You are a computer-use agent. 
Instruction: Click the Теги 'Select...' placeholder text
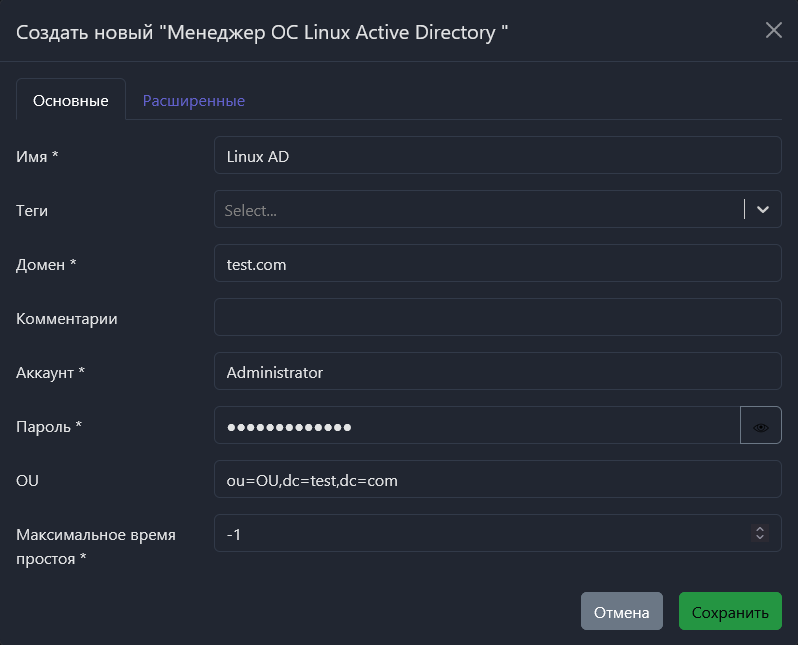point(250,210)
